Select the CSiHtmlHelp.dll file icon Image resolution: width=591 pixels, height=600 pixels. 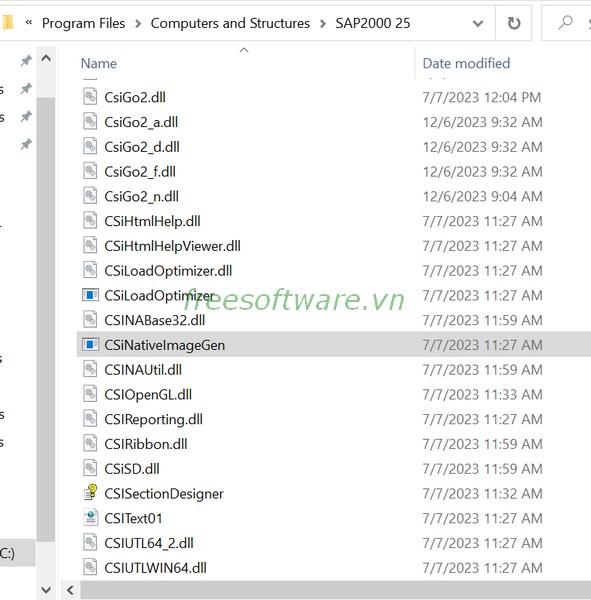pos(90,221)
